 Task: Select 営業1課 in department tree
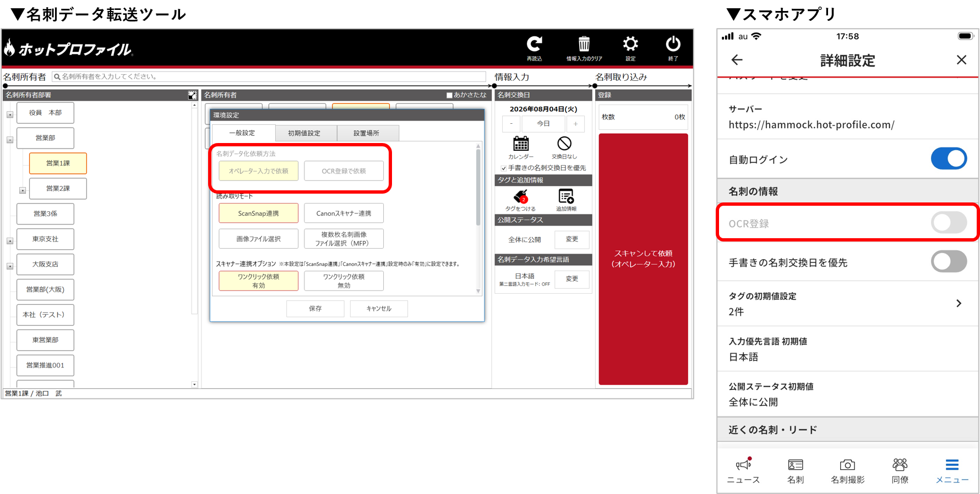point(58,163)
